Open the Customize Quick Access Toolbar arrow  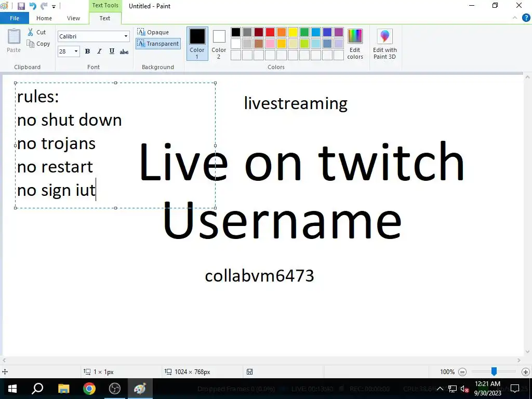click(x=54, y=6)
